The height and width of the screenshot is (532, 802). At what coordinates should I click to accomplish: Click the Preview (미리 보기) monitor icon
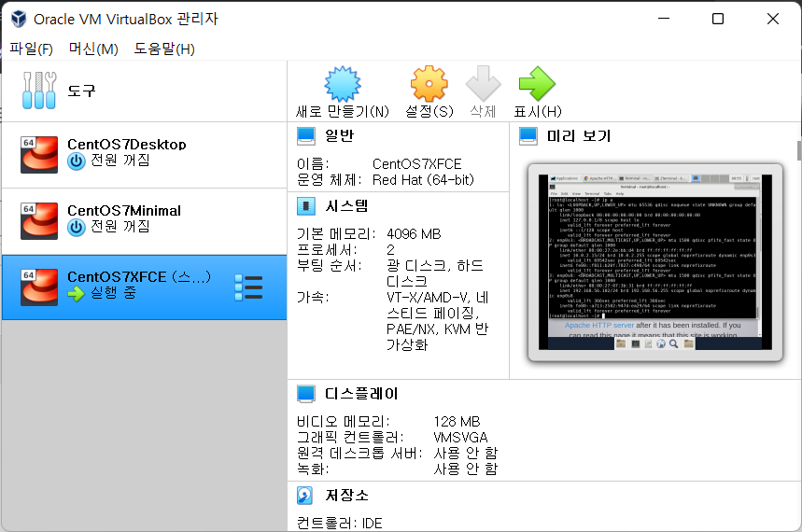[x=528, y=136]
